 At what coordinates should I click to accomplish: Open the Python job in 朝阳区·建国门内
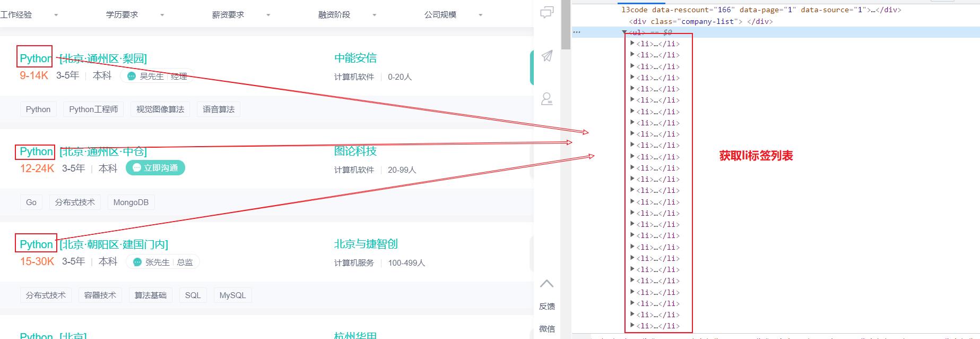[x=94, y=244]
